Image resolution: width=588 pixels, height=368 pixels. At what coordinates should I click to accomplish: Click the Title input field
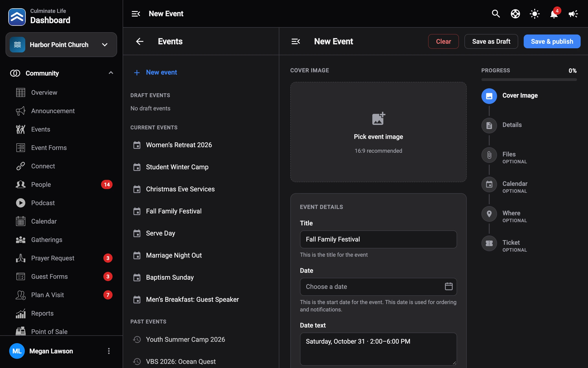pyautogui.click(x=378, y=239)
